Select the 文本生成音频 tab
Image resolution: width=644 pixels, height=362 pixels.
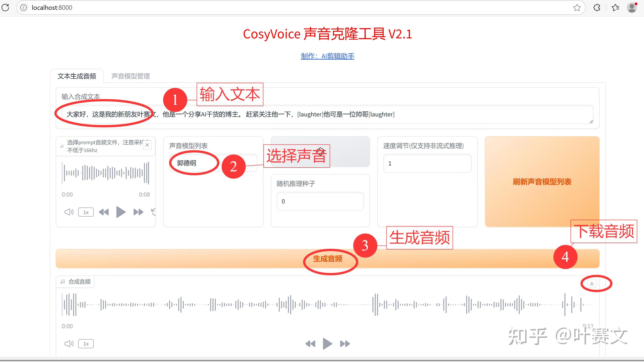77,76
